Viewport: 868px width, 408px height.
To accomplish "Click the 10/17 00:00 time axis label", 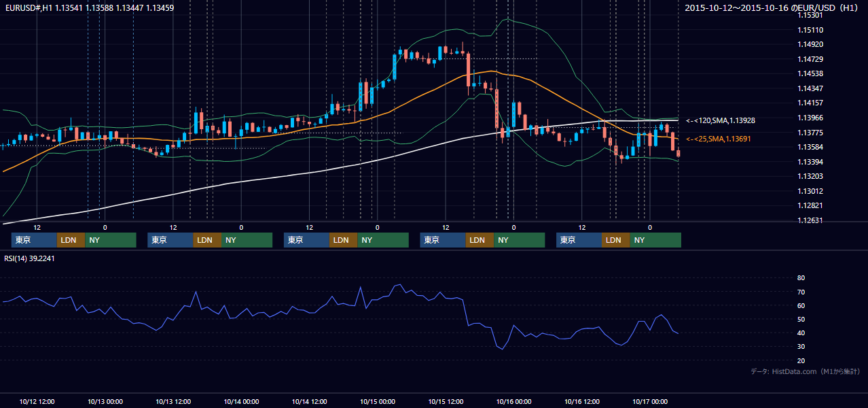I will 650,401.
